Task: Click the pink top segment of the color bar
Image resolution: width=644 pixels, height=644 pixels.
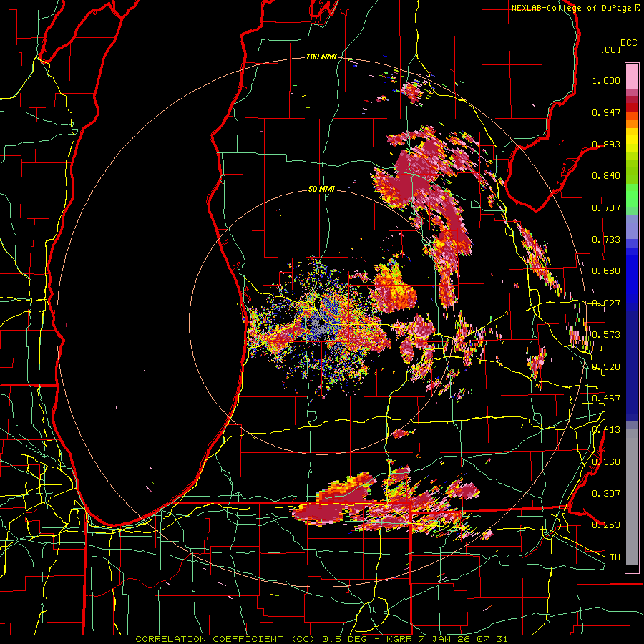Action: tap(632, 76)
